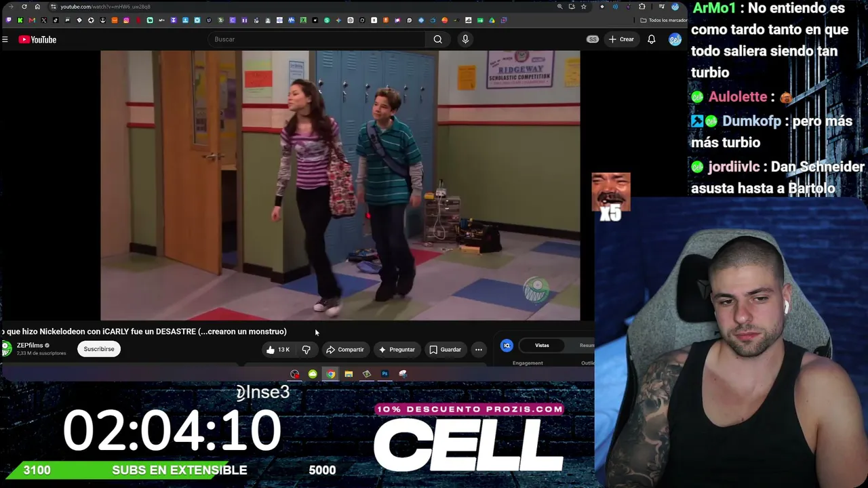Viewport: 868px width, 488px height.
Task: Click the vidIQ icon beside Vistas
Action: point(507,346)
